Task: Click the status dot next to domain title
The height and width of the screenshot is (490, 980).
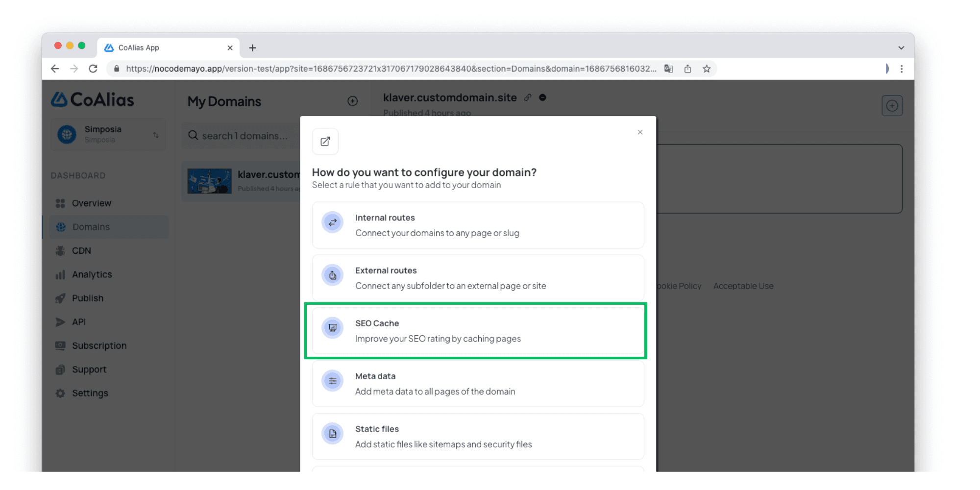Action: 542,98
